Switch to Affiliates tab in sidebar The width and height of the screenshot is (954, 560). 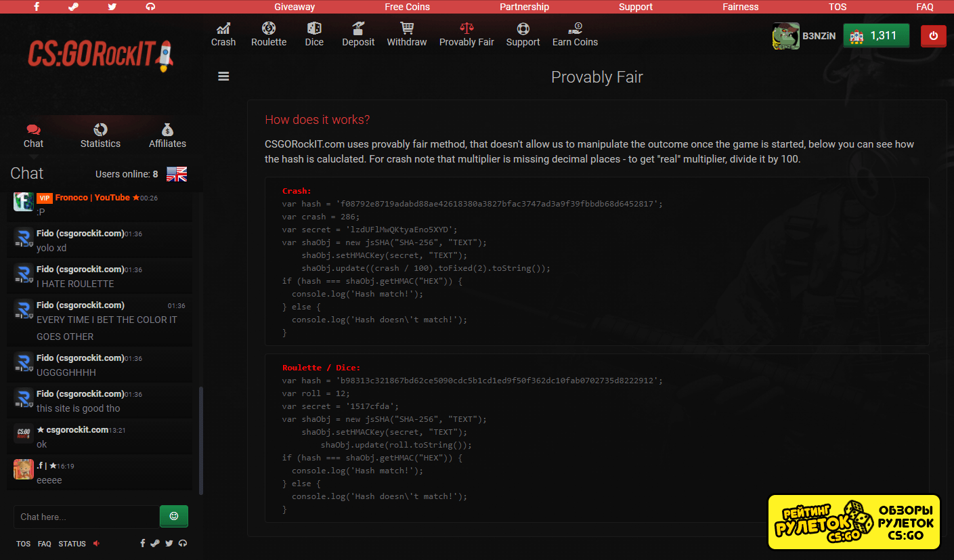tap(167, 136)
